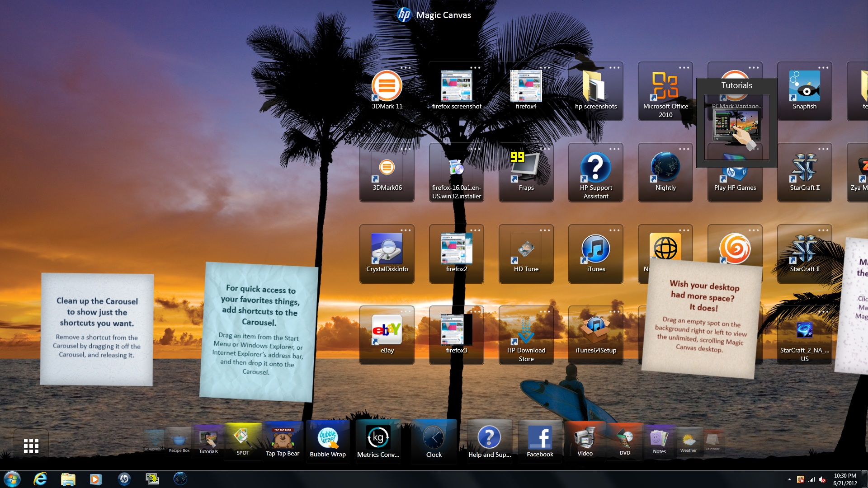Select the 'add shortcuts to the Carousel' note

pyautogui.click(x=259, y=332)
